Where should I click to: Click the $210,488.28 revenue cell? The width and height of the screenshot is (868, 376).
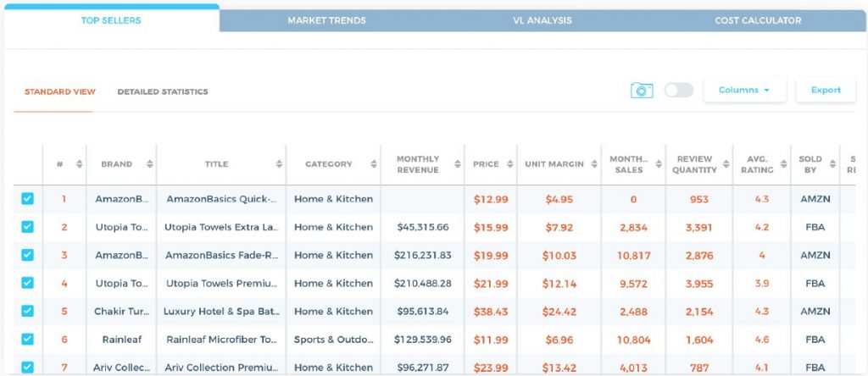(x=423, y=284)
